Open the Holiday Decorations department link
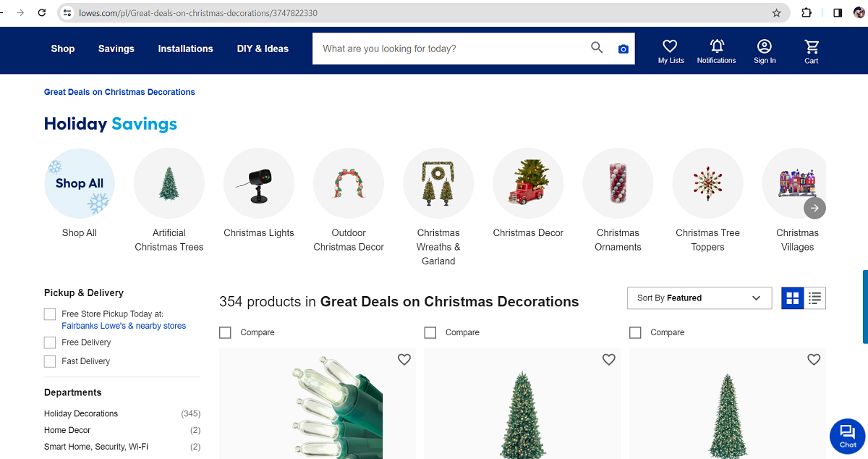The height and width of the screenshot is (459, 868). (x=80, y=413)
